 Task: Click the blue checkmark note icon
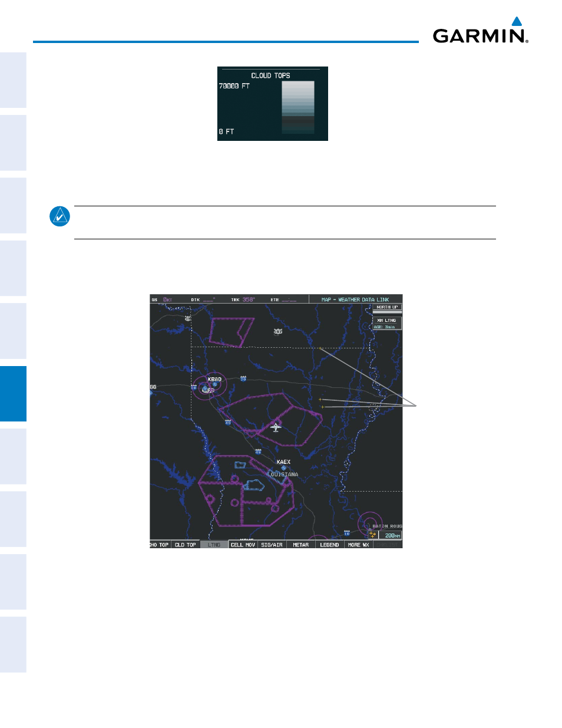pos(59,216)
